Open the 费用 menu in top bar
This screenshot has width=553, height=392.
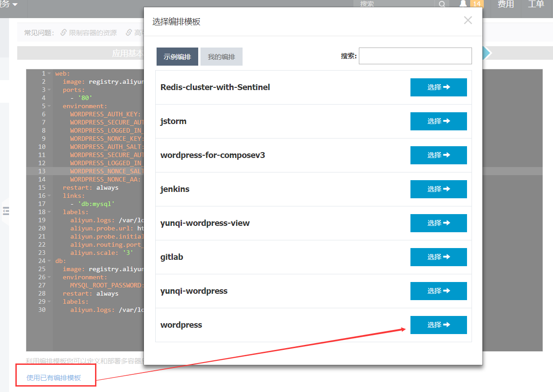coord(505,4)
